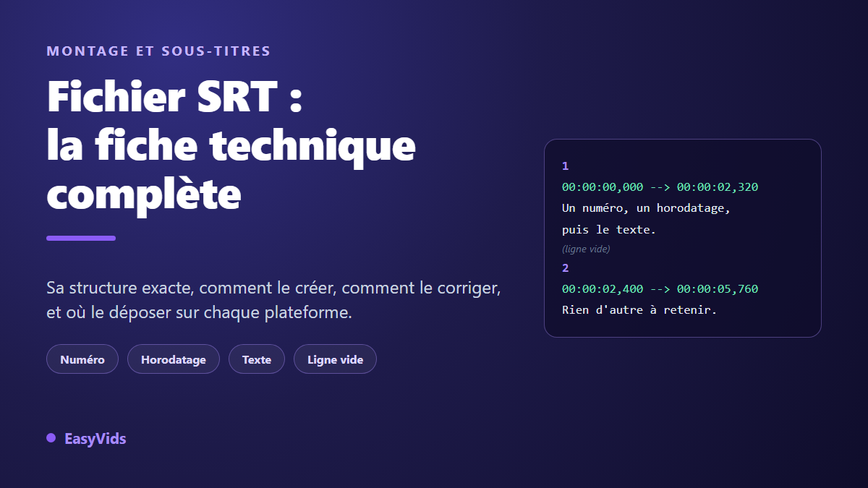
Task: Click the line 'Un numéro, un horodatage,'
Action: pyautogui.click(x=647, y=208)
